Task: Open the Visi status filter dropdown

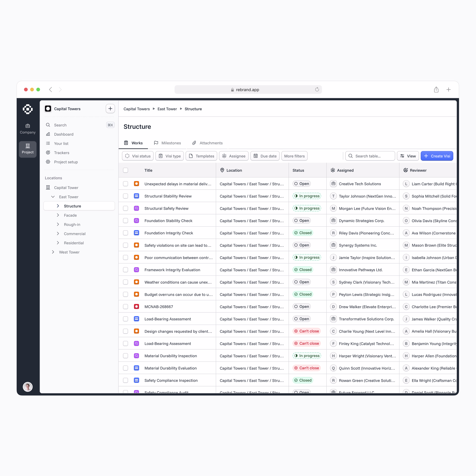Action: click(x=138, y=156)
